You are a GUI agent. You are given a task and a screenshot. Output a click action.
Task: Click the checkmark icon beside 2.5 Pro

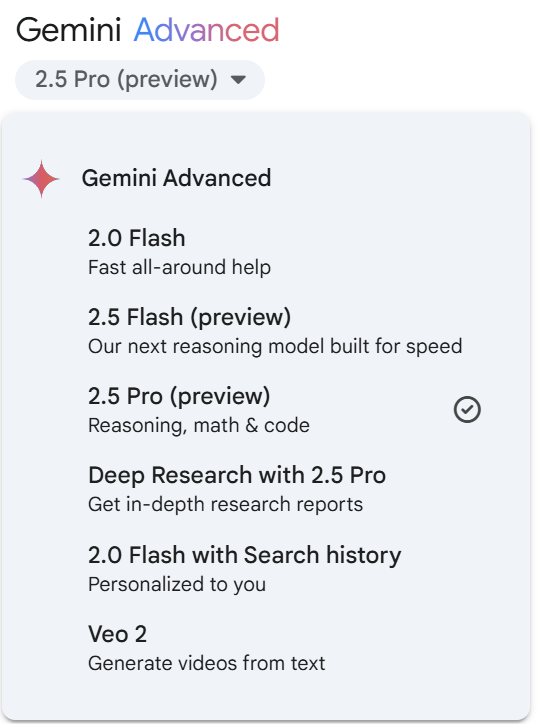tap(467, 410)
